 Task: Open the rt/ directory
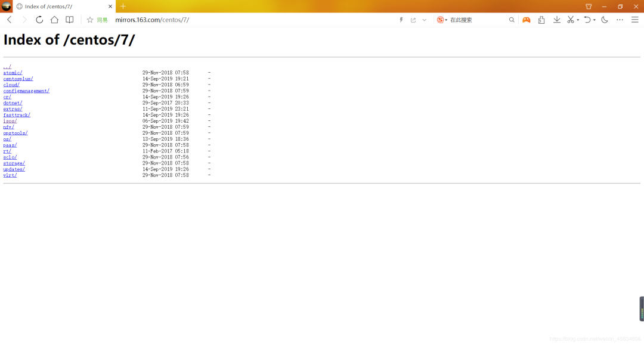pos(7,151)
